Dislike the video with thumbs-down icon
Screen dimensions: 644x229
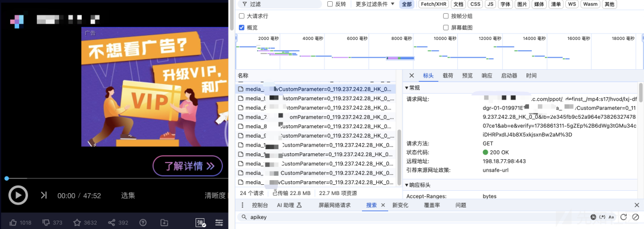point(46,222)
